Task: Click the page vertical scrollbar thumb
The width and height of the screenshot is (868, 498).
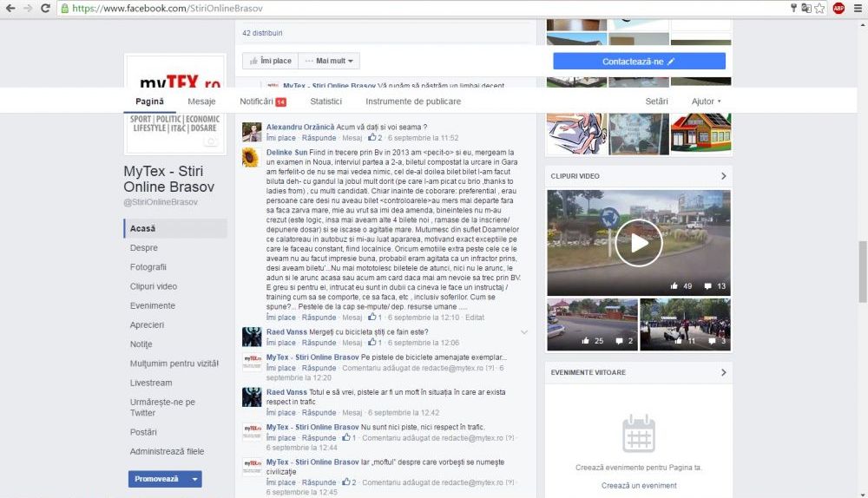Action: (862, 272)
